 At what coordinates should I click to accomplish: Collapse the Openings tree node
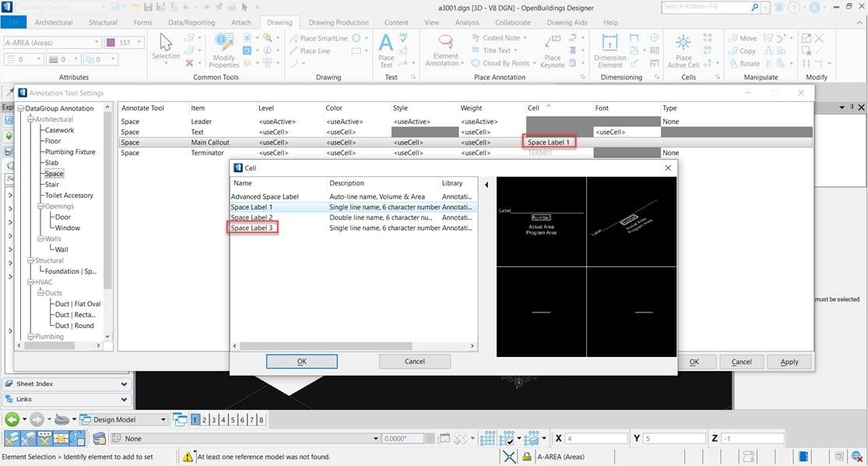40,207
